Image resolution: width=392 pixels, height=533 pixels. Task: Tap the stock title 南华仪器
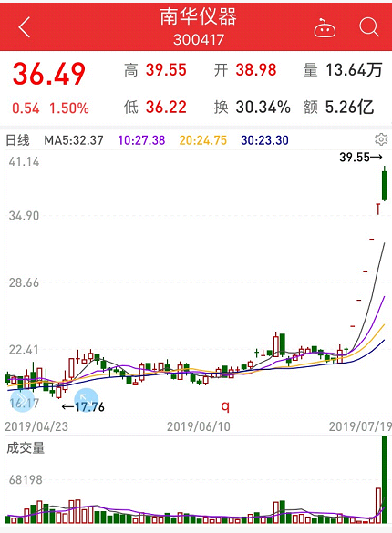coord(198,16)
